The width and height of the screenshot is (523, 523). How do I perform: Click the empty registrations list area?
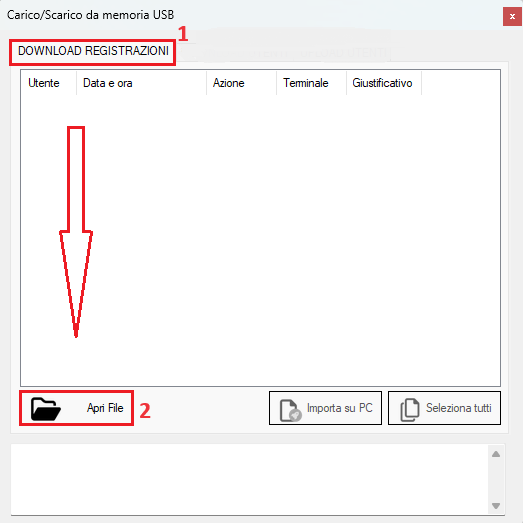tap(260, 240)
